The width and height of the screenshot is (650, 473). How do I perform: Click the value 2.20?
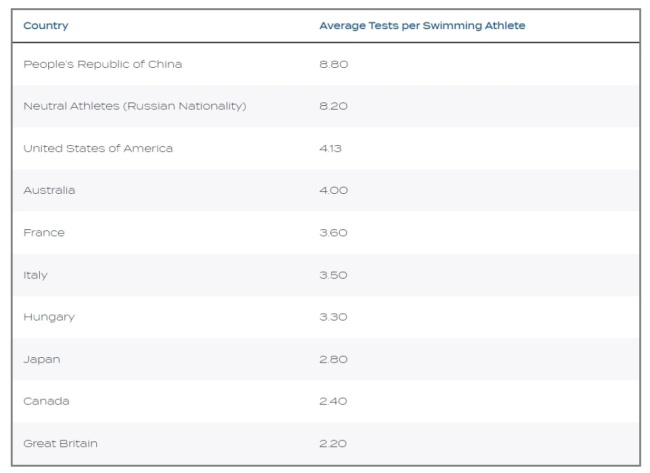click(x=333, y=444)
